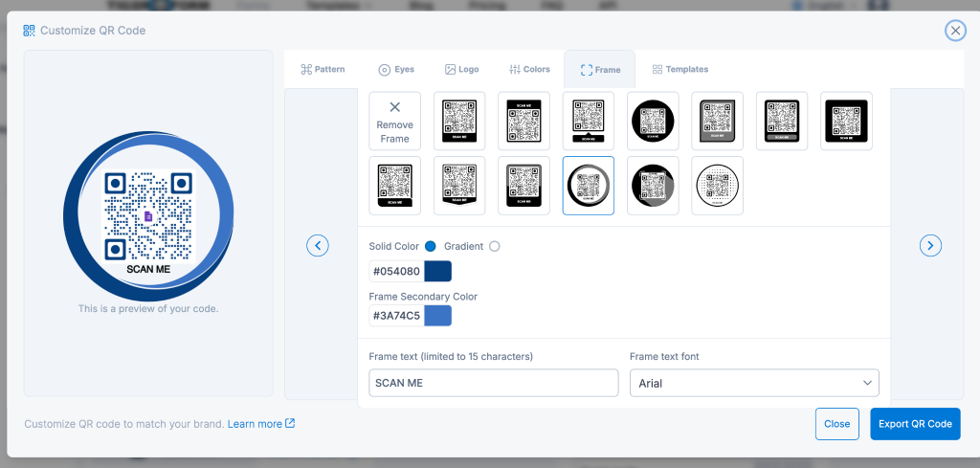980x468 pixels.
Task: Click the Export QR Code button
Action: click(x=915, y=424)
